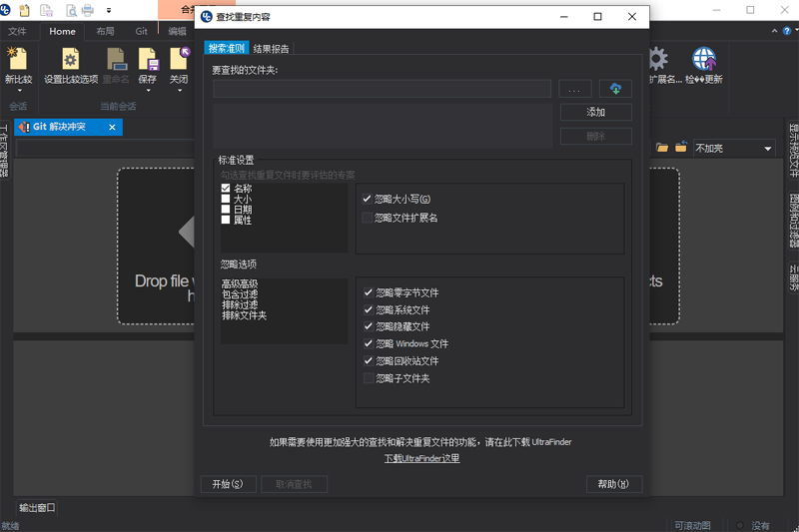This screenshot has width=799, height=532.
Task: Click the 检查更新 globe icon
Action: (704, 59)
